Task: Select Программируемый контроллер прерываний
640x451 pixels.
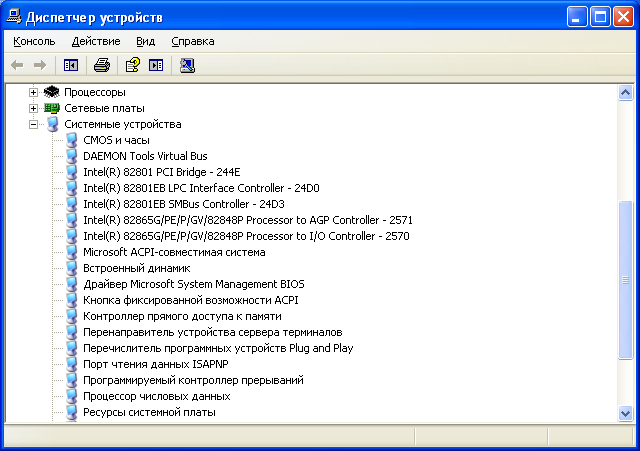Action: point(193,380)
